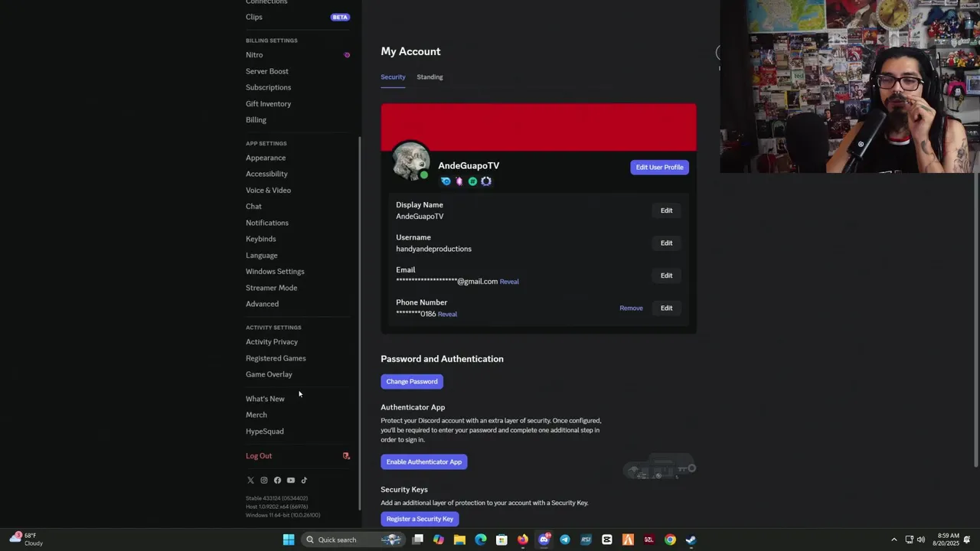Edit the Display Name field
Image resolution: width=980 pixels, height=551 pixels.
667,210
